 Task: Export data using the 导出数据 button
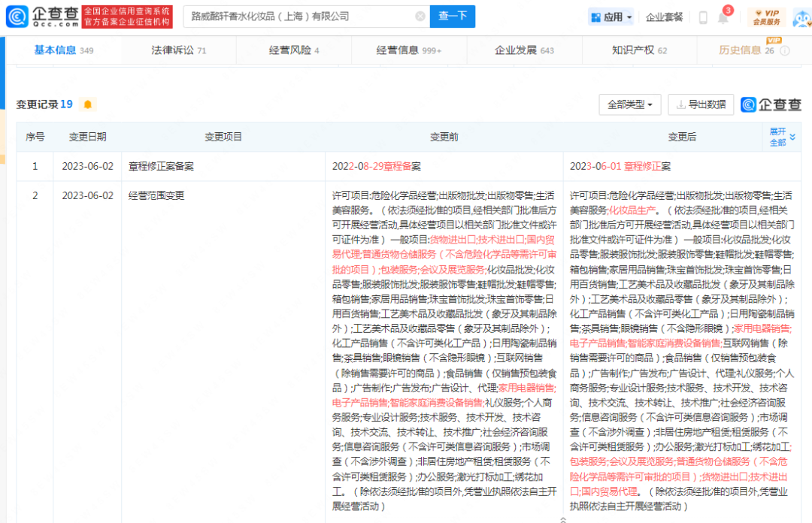[x=701, y=104]
